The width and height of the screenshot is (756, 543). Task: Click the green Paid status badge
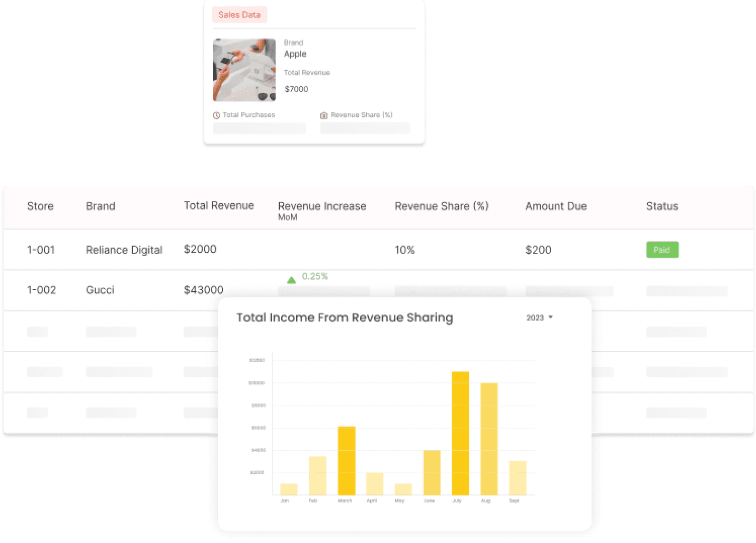pyautogui.click(x=662, y=250)
